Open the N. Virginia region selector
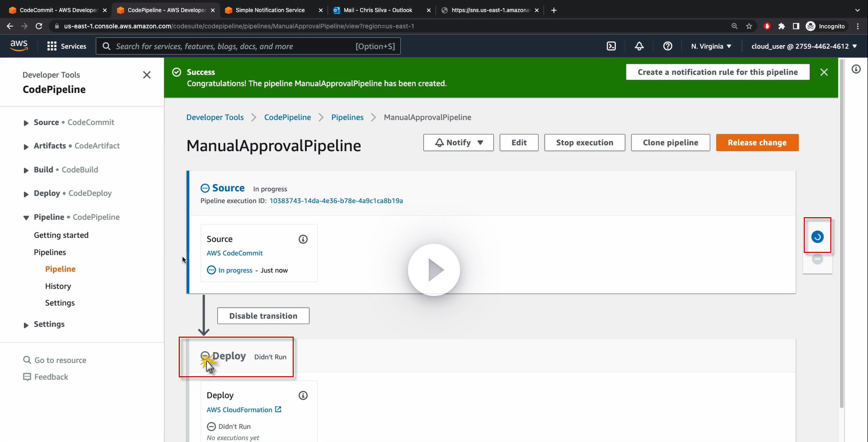Image resolution: width=868 pixels, height=442 pixels. [x=710, y=46]
